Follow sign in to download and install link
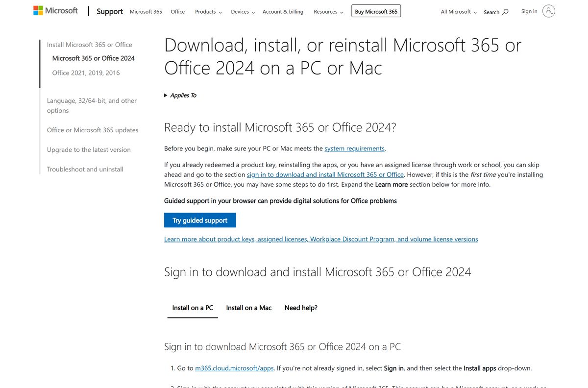 coord(325,174)
